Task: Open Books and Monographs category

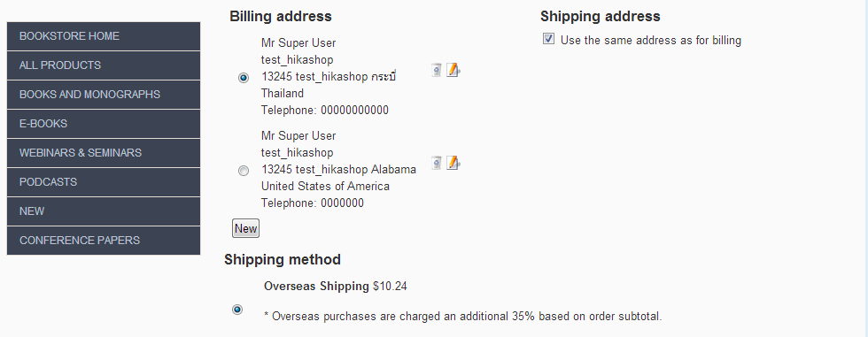Action: pyautogui.click(x=104, y=95)
